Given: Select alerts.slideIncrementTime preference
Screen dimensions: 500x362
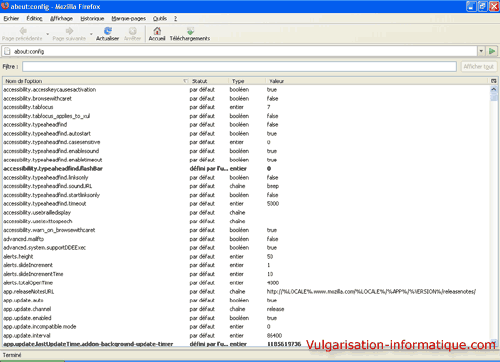Looking at the screenshot, I should pyautogui.click(x=246, y=274).
